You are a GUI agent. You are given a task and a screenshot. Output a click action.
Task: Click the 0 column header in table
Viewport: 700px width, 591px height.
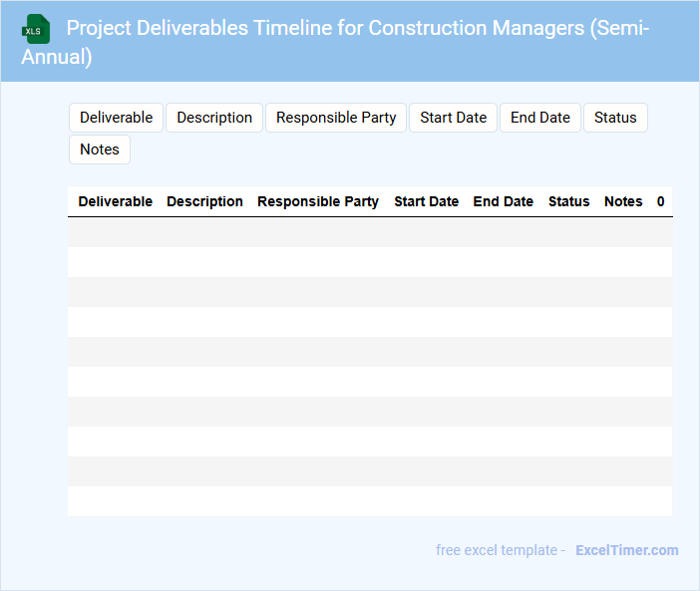coord(660,201)
